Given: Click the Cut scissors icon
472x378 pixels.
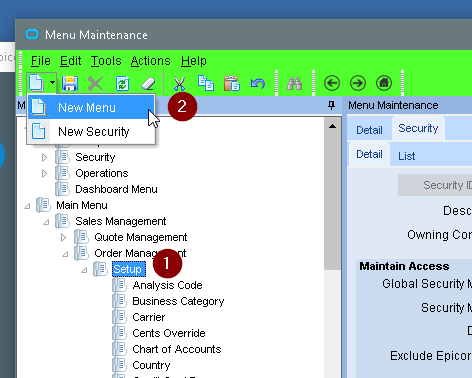Looking at the screenshot, I should point(179,83).
